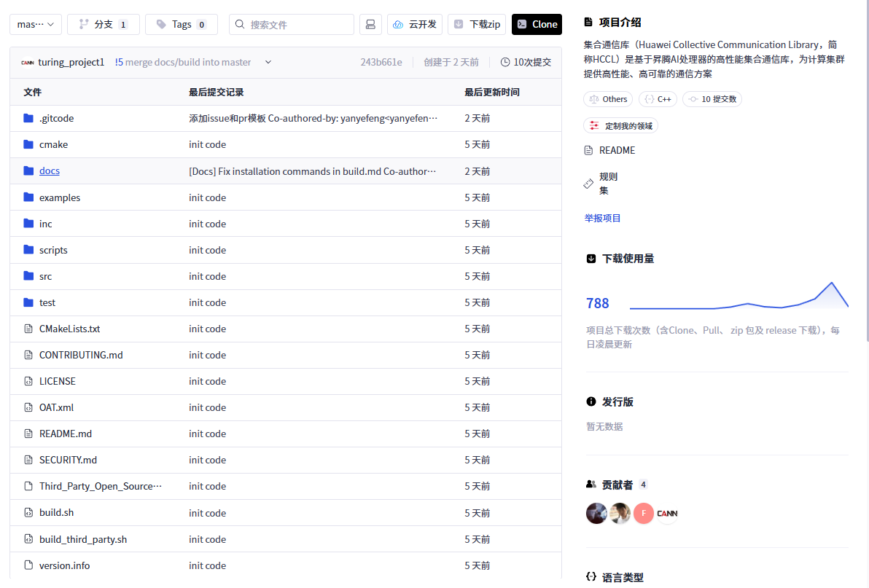Open the docs folder link

coord(50,170)
